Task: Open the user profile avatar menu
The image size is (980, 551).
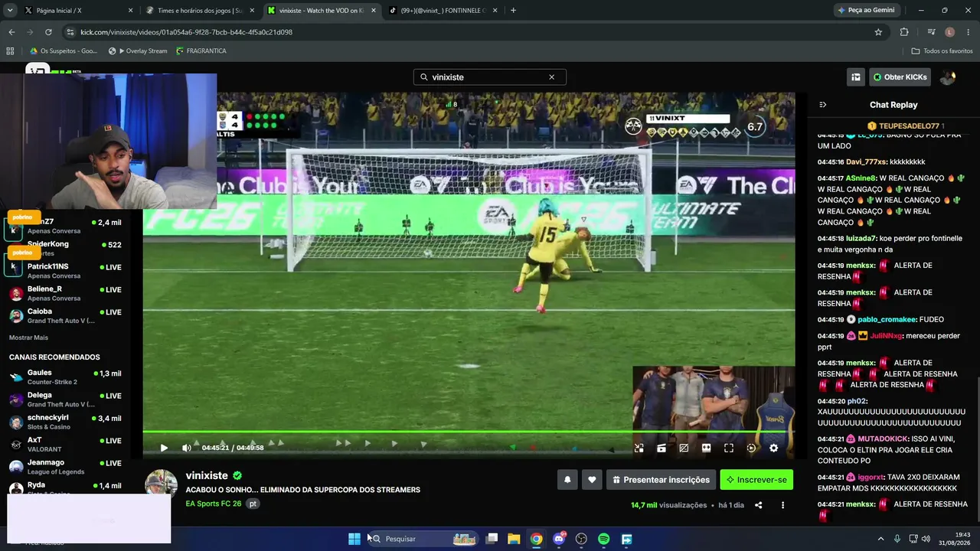Action: pos(948,77)
